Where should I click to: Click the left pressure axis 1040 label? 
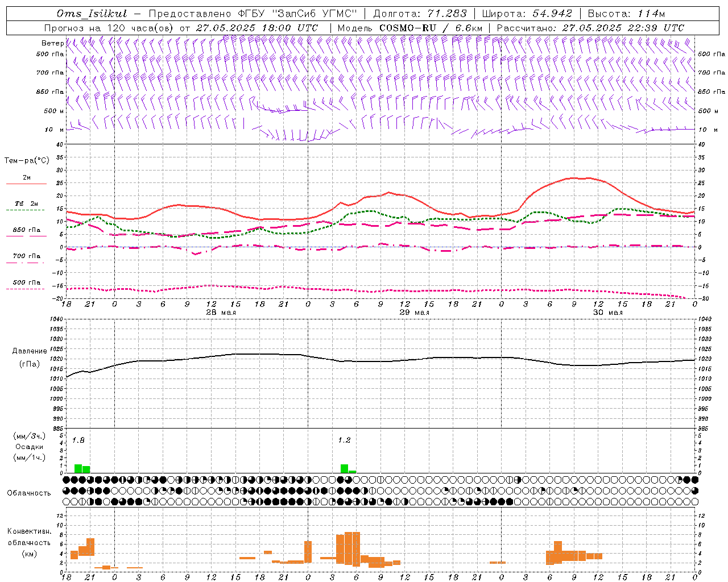tap(57, 319)
